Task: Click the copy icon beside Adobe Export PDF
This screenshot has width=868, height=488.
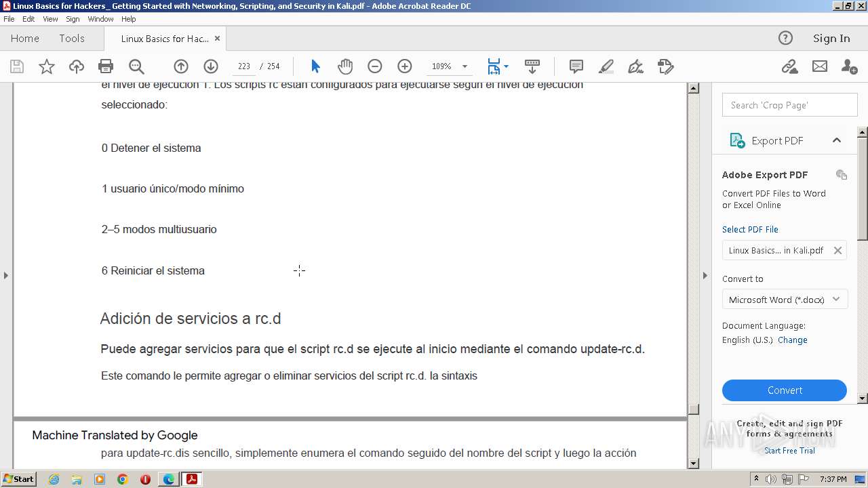Action: [x=842, y=175]
